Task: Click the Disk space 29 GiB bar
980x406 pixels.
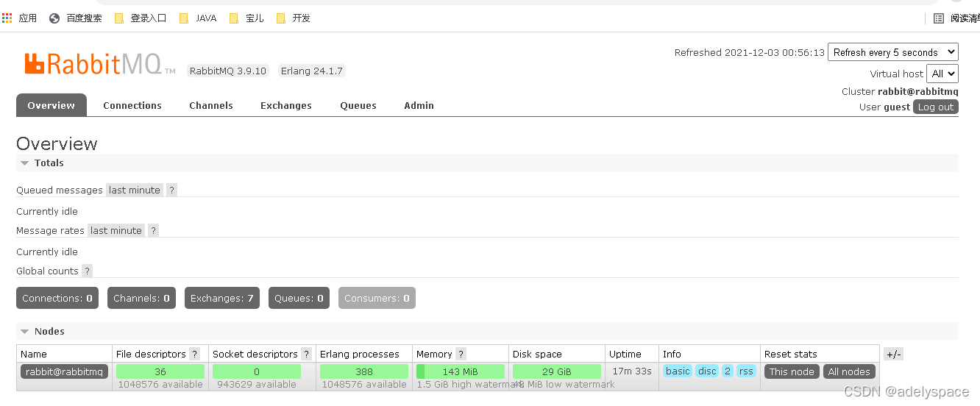Action: pos(557,371)
